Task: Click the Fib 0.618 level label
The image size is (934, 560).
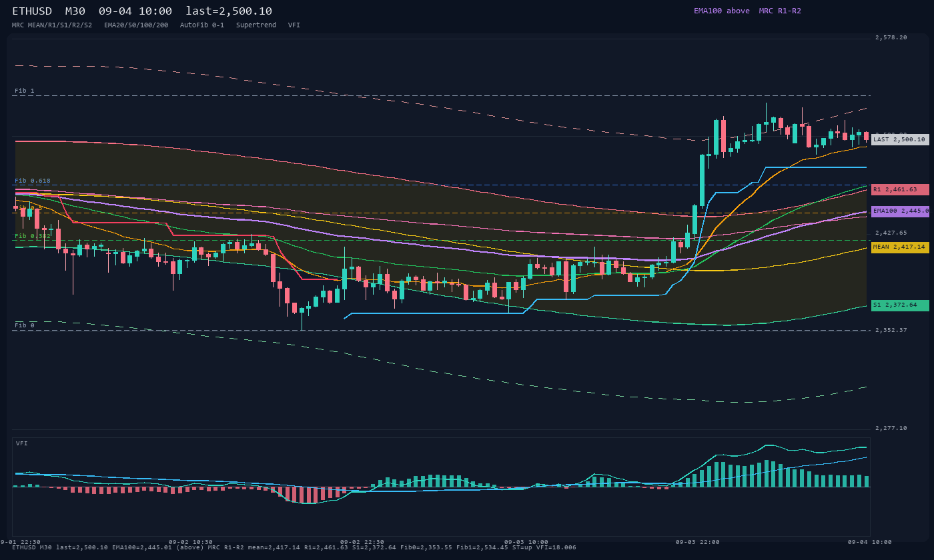Action: [x=33, y=181]
